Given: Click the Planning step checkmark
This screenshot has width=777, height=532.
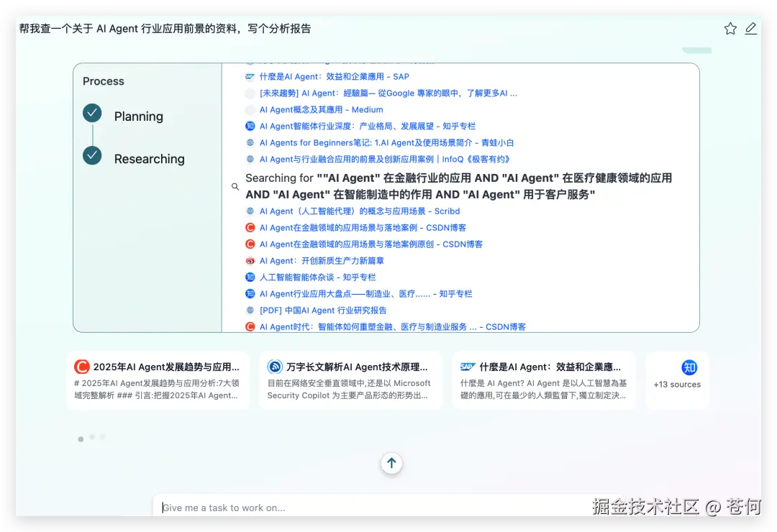Looking at the screenshot, I should click(x=92, y=114).
